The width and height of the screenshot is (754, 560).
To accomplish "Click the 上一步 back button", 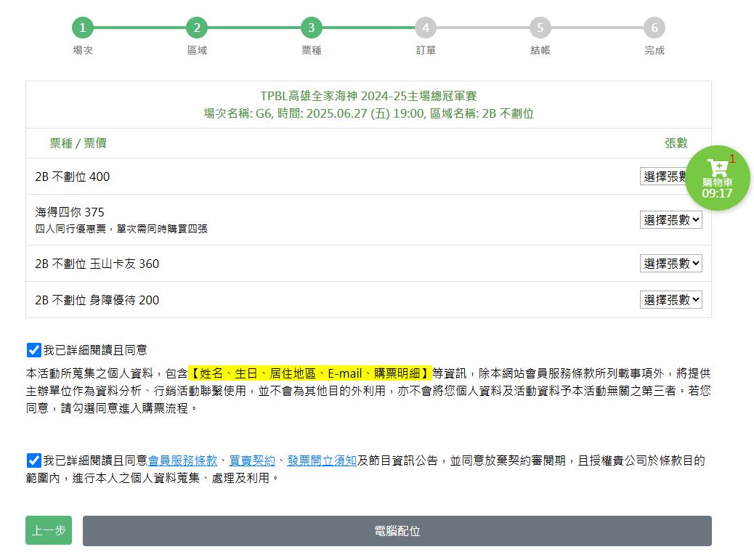I will point(49,531).
